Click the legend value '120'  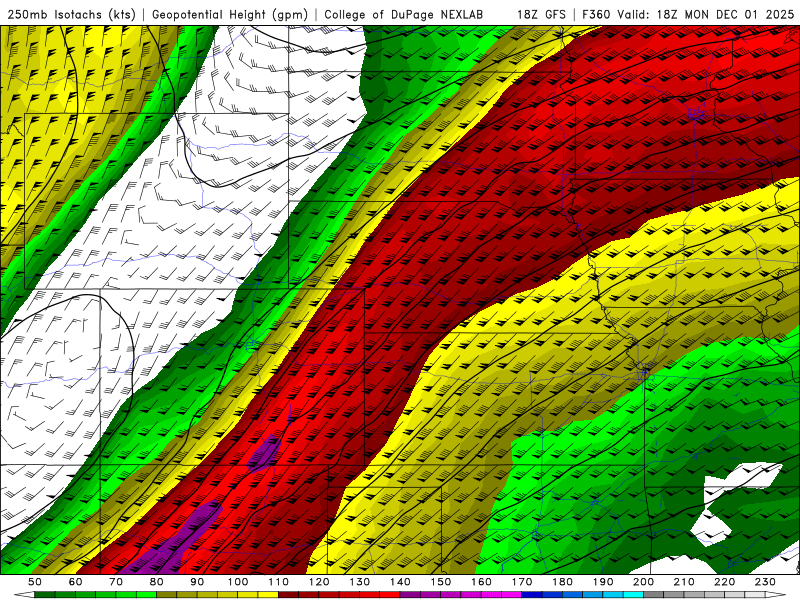click(x=319, y=582)
